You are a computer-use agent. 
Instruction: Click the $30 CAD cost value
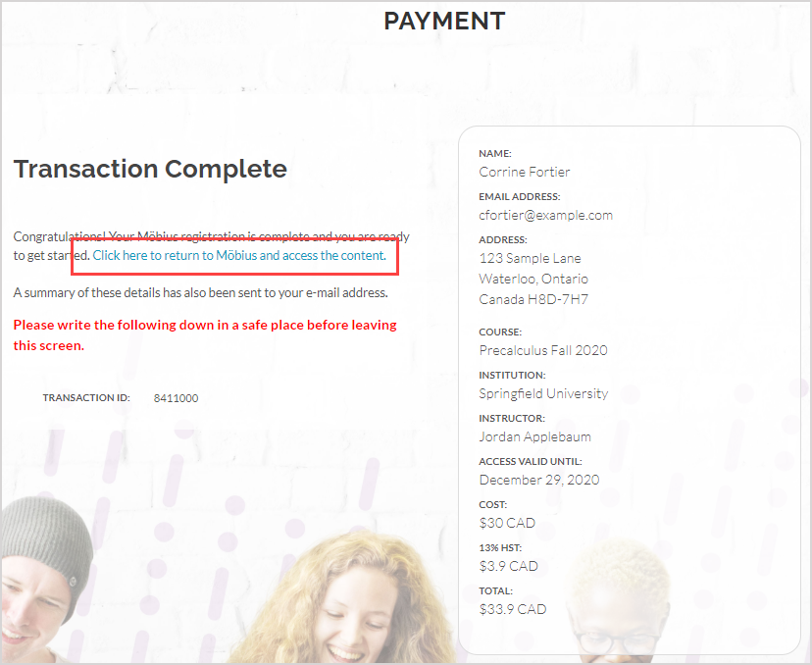(x=507, y=523)
